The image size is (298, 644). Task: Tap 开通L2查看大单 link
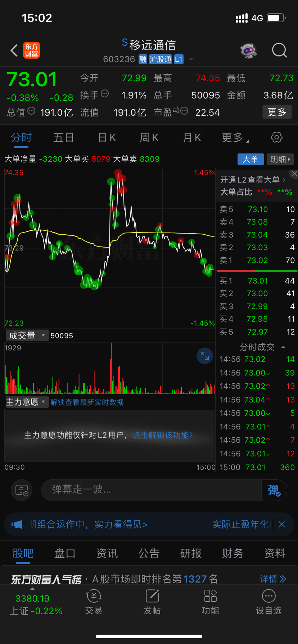click(253, 180)
